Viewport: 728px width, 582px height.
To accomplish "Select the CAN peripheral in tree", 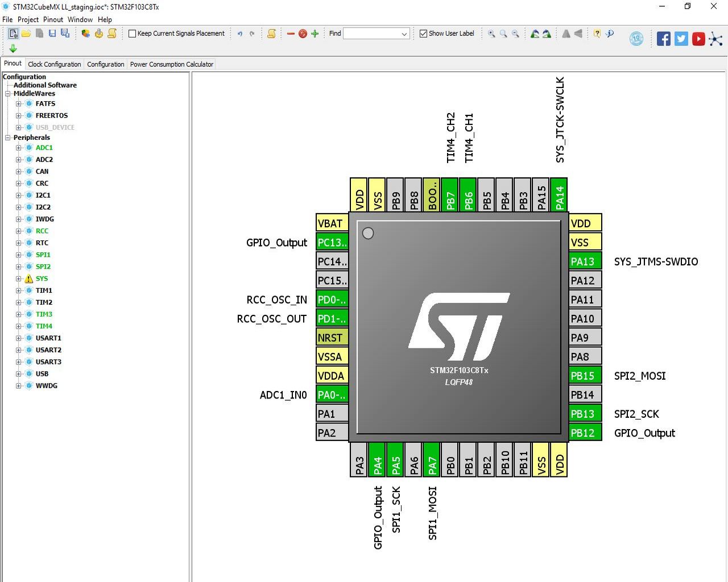I will pyautogui.click(x=42, y=172).
